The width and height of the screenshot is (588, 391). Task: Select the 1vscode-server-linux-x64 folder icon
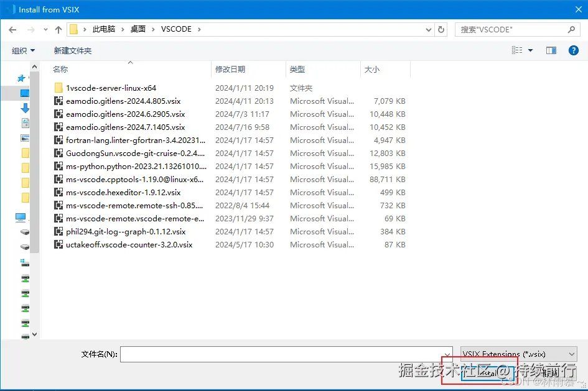point(58,88)
